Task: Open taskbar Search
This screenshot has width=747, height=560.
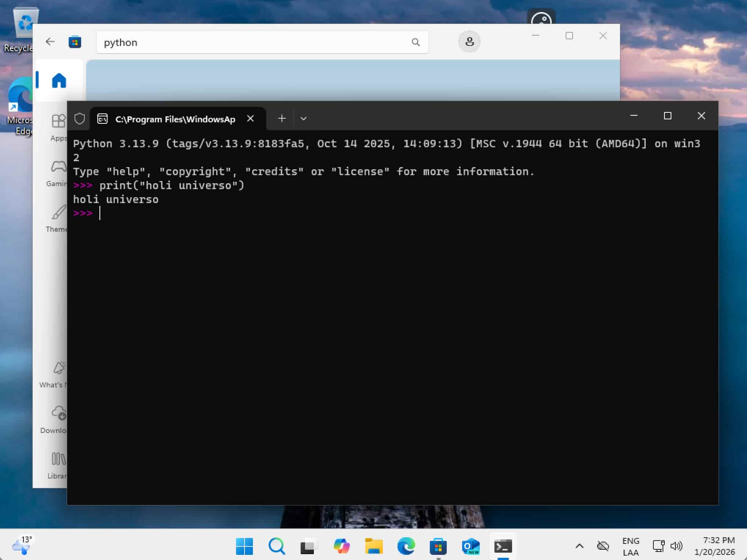Action: click(x=276, y=546)
